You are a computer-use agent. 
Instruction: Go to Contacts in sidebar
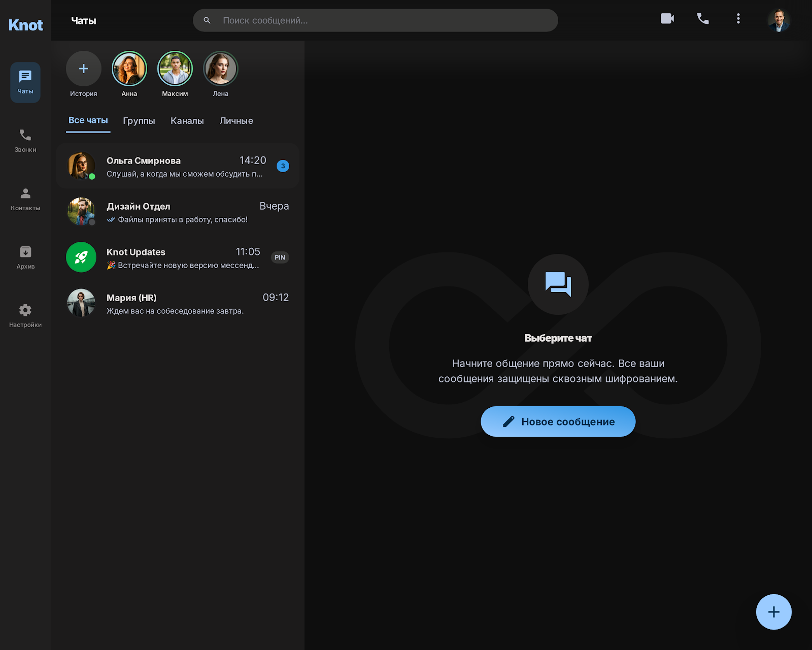click(x=25, y=199)
